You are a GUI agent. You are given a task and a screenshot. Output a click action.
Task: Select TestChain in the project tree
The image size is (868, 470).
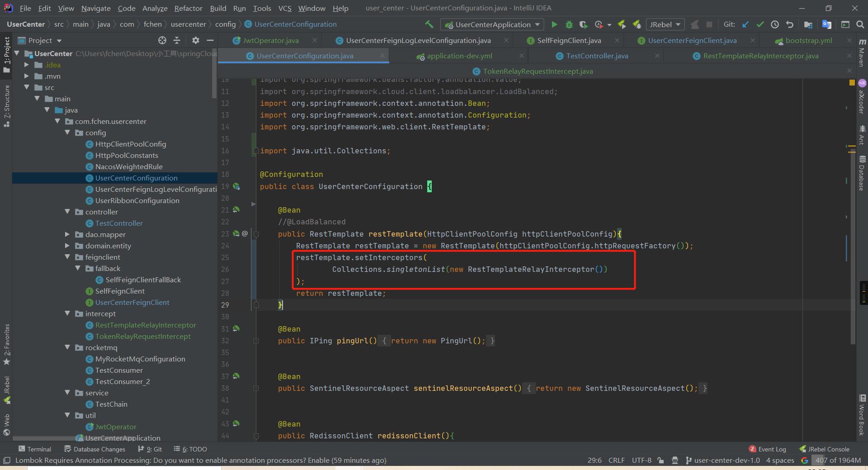click(x=111, y=404)
